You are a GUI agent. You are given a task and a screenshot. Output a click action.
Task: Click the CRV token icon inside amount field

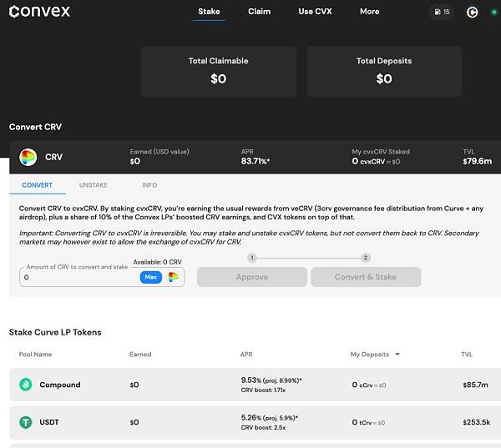pyautogui.click(x=173, y=277)
